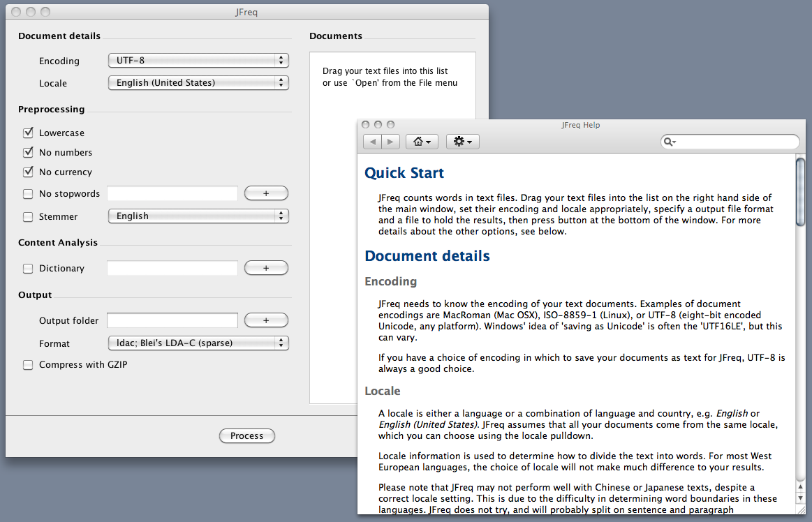The height and width of the screenshot is (522, 812).
Task: Click the magnifying glass in the Help search field
Action: point(670,142)
